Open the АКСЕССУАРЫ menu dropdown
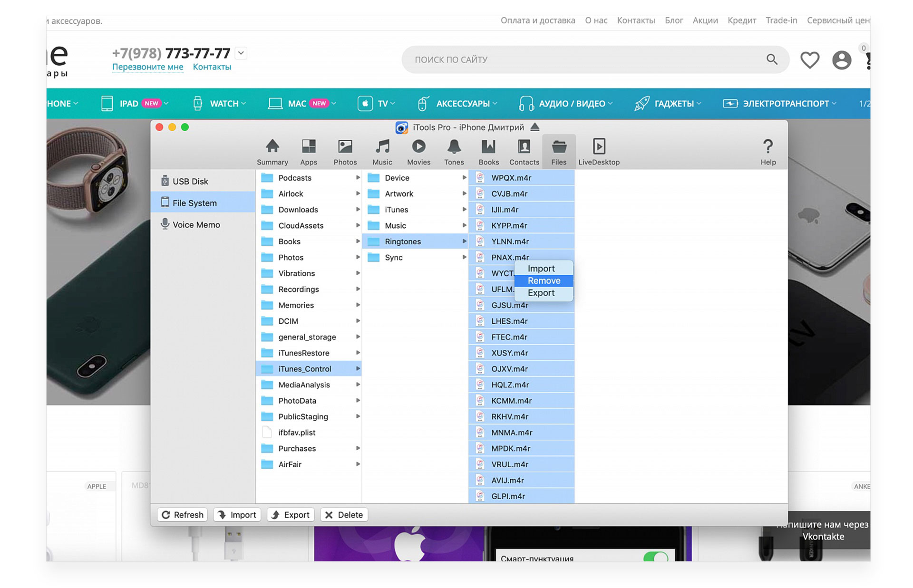 pyautogui.click(x=456, y=103)
